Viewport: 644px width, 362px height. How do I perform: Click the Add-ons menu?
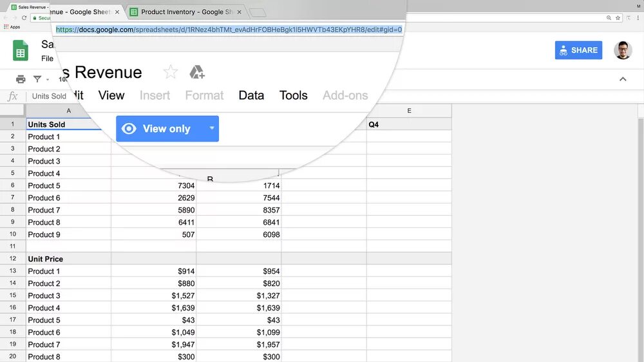coord(345,95)
